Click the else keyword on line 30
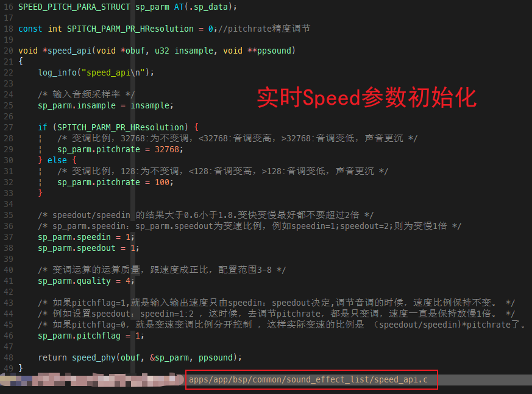 (x=57, y=160)
